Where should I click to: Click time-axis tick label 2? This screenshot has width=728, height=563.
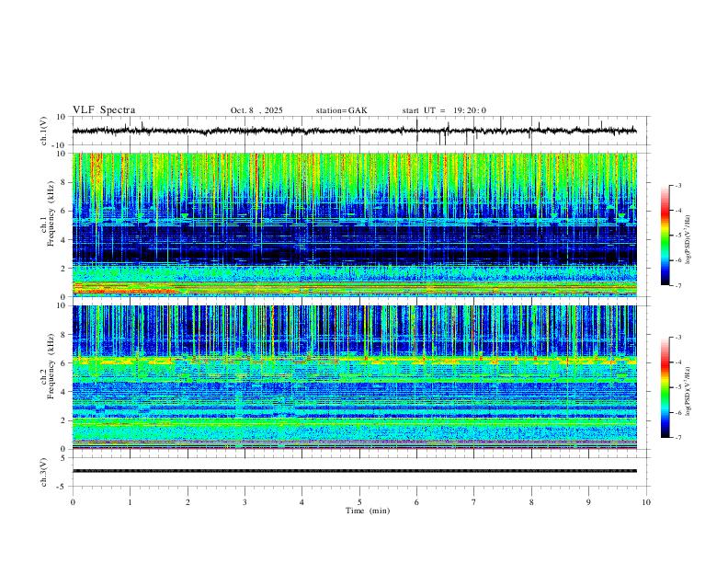(188, 502)
